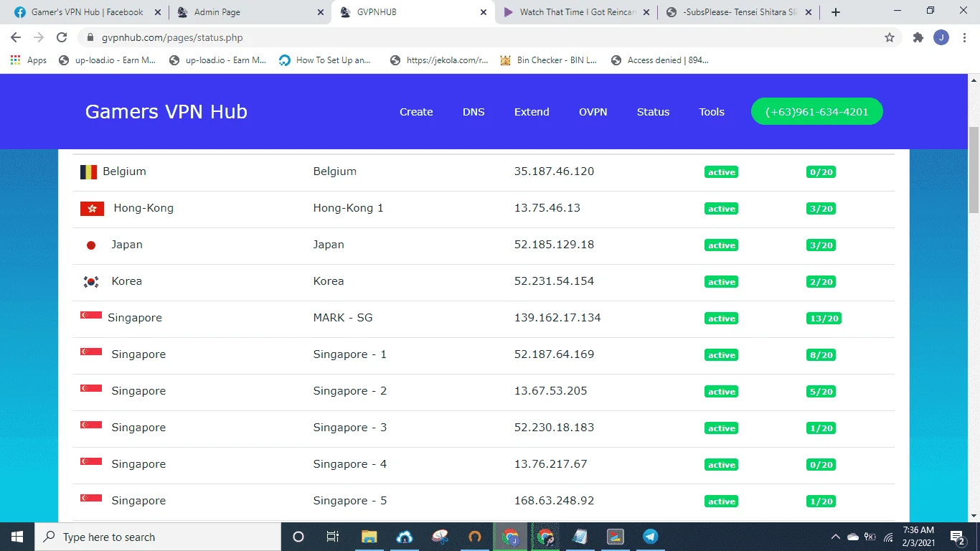Show hidden system tray icons
This screenshot has height=551, width=980.
coord(835,537)
